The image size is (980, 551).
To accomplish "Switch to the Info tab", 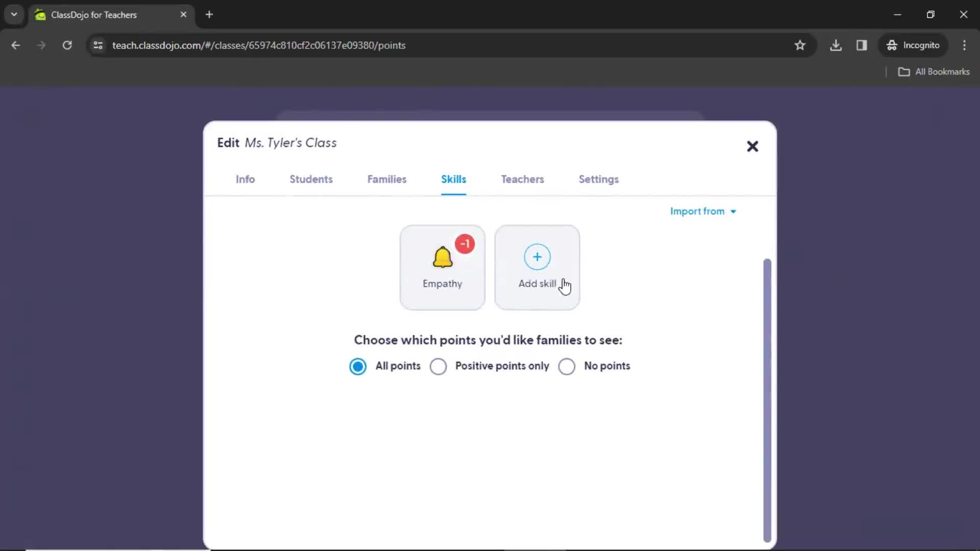I will pos(245,179).
